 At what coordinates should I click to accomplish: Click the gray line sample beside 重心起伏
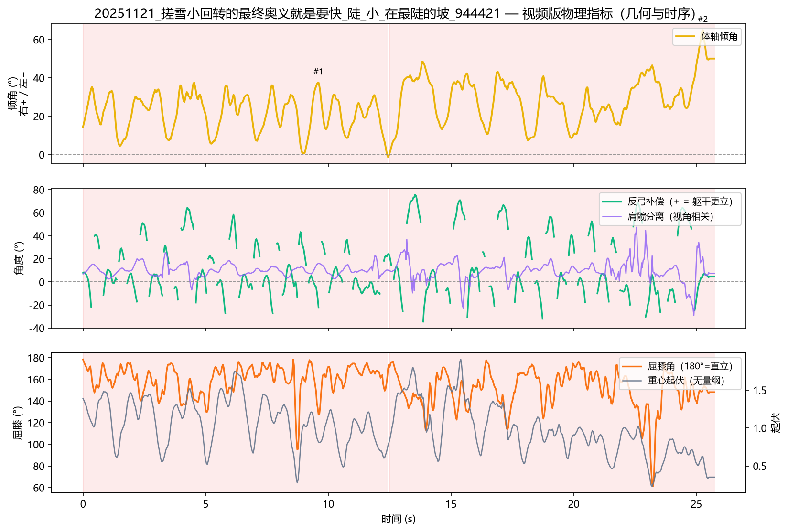[x=632, y=381]
